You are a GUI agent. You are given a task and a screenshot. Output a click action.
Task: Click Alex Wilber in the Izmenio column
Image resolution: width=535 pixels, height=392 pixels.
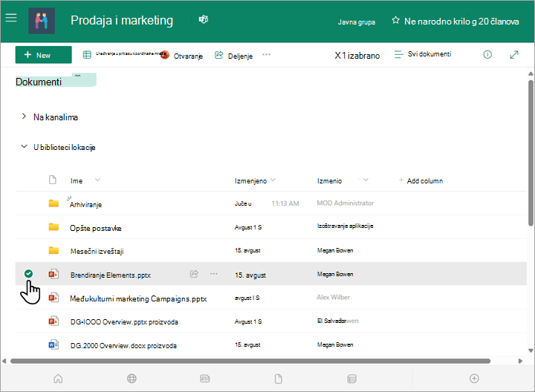click(333, 297)
